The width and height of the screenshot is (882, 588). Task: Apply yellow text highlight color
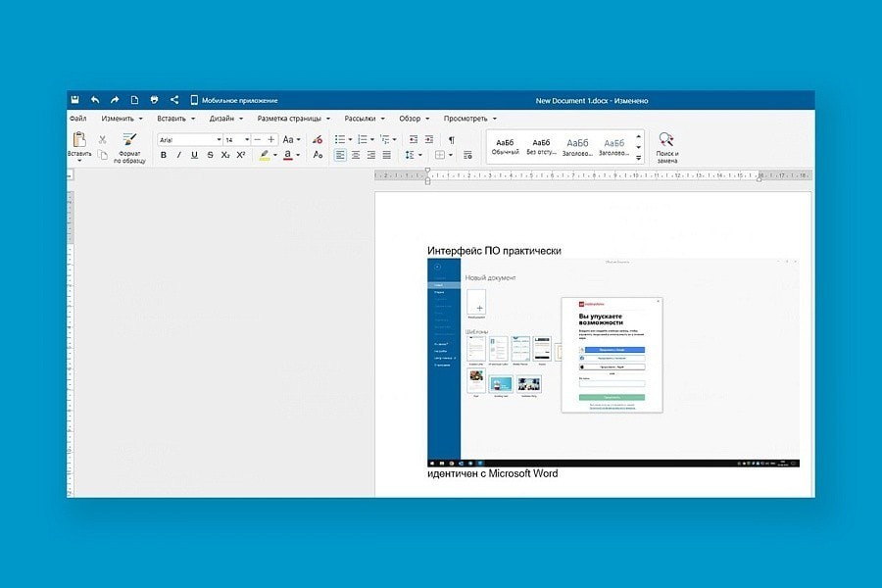pos(265,155)
